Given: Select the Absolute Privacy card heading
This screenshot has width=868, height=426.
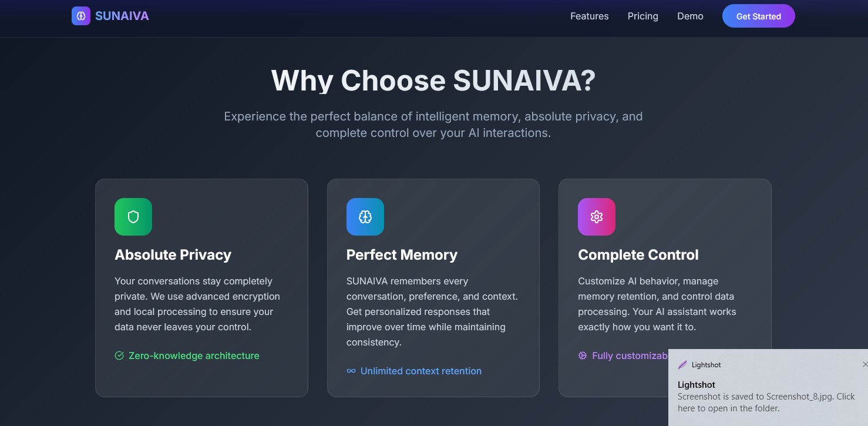Looking at the screenshot, I should 173,254.
